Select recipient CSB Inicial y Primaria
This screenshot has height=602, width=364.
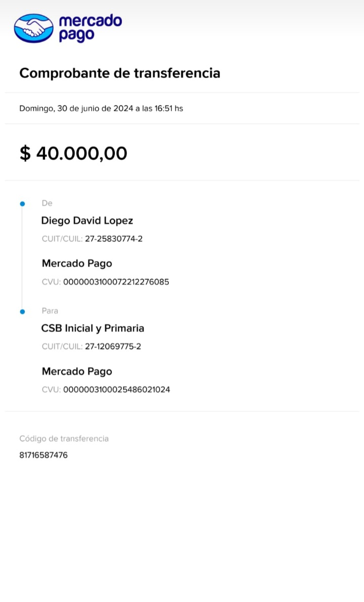click(93, 328)
